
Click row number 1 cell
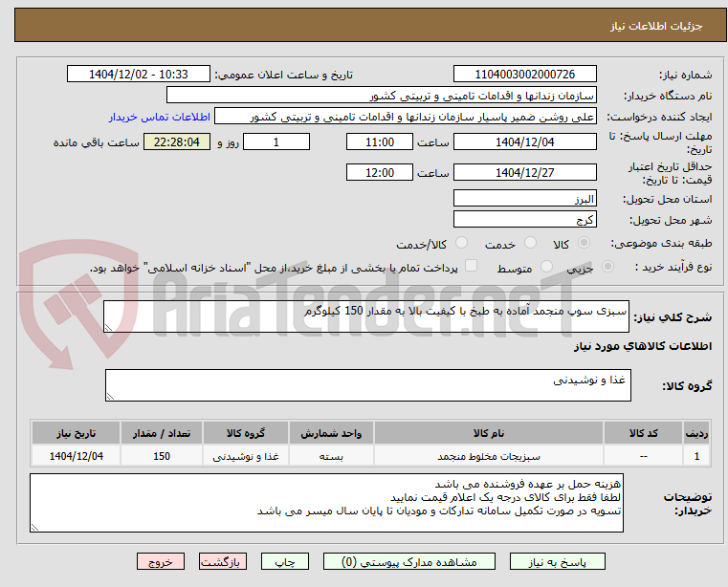click(x=696, y=457)
